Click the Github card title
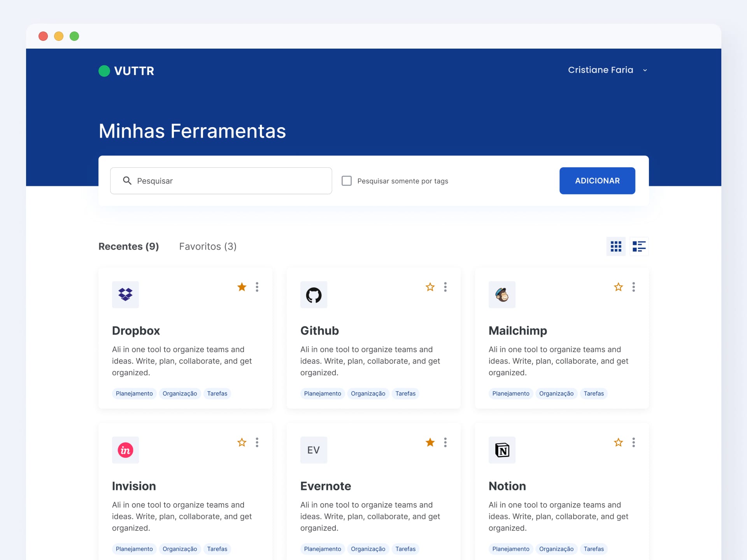This screenshot has width=747, height=560. [319, 331]
